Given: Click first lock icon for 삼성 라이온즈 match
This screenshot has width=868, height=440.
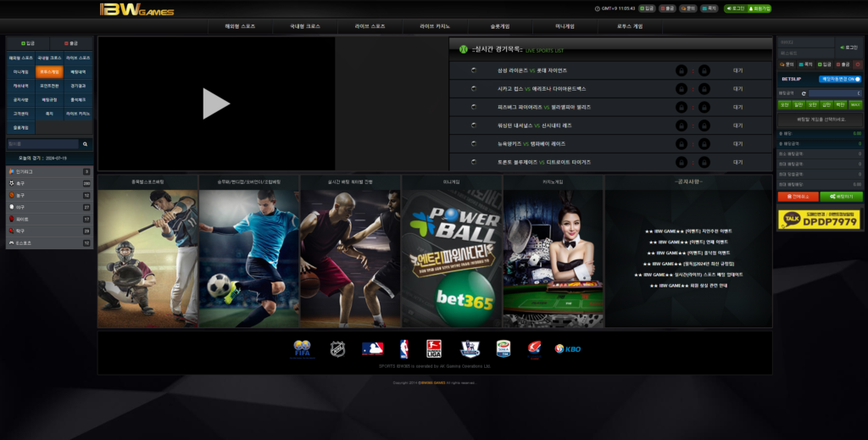Looking at the screenshot, I should [682, 70].
